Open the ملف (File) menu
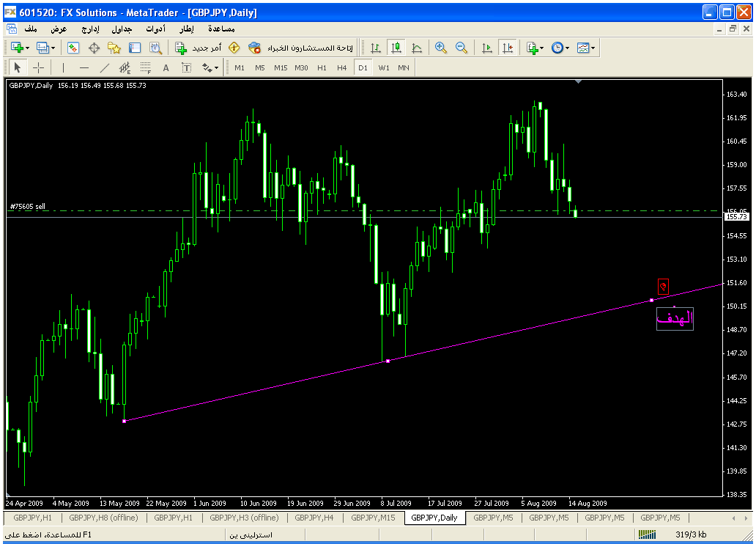This screenshot has height=544, width=756. [x=31, y=29]
